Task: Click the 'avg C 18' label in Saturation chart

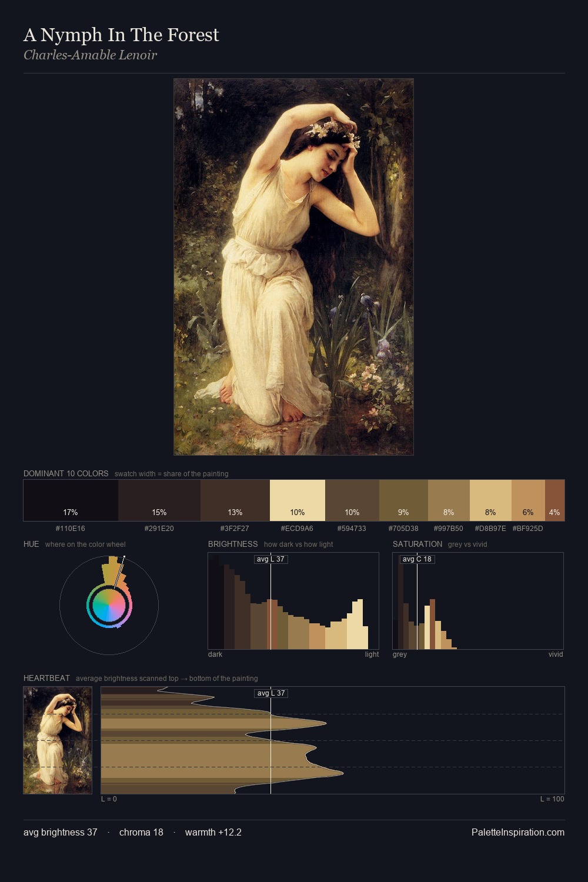Action: pos(417,559)
